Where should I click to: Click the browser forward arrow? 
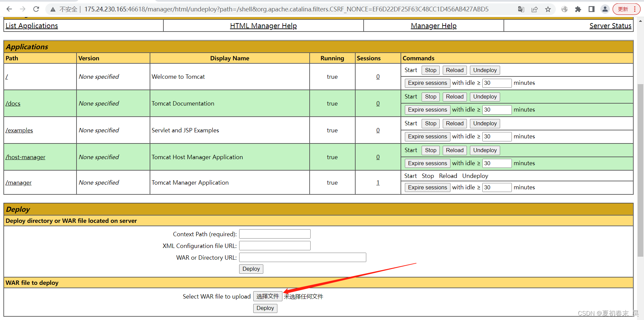coord(22,9)
